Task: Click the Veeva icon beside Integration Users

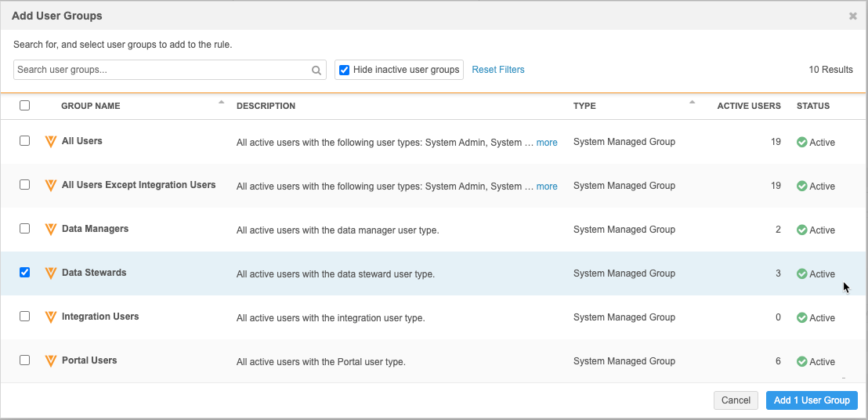Action: (51, 317)
